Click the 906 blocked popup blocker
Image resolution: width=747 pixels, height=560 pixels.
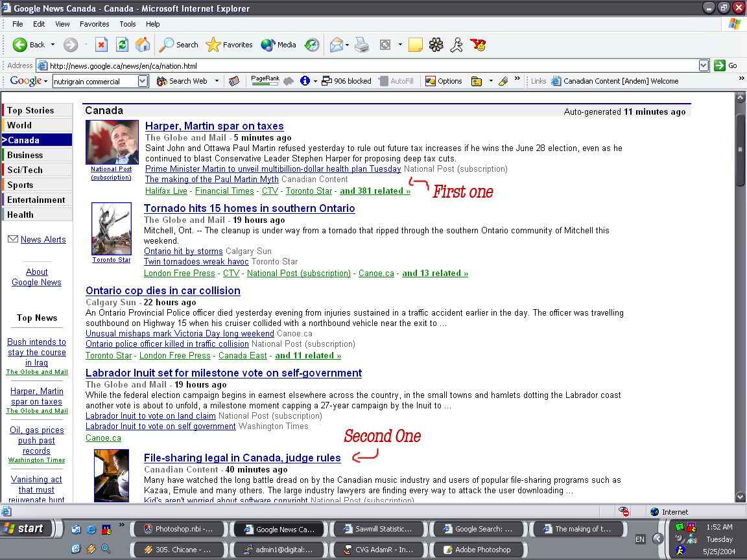click(x=346, y=82)
